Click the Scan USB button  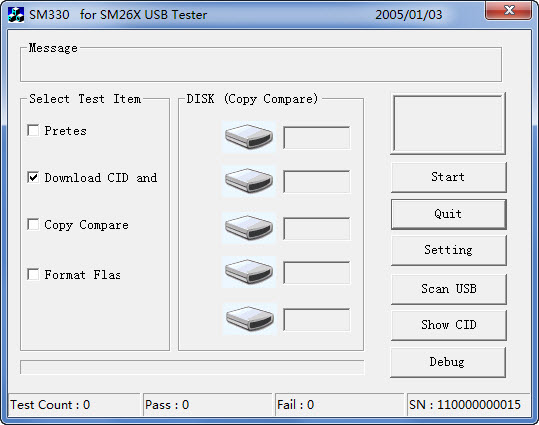448,289
